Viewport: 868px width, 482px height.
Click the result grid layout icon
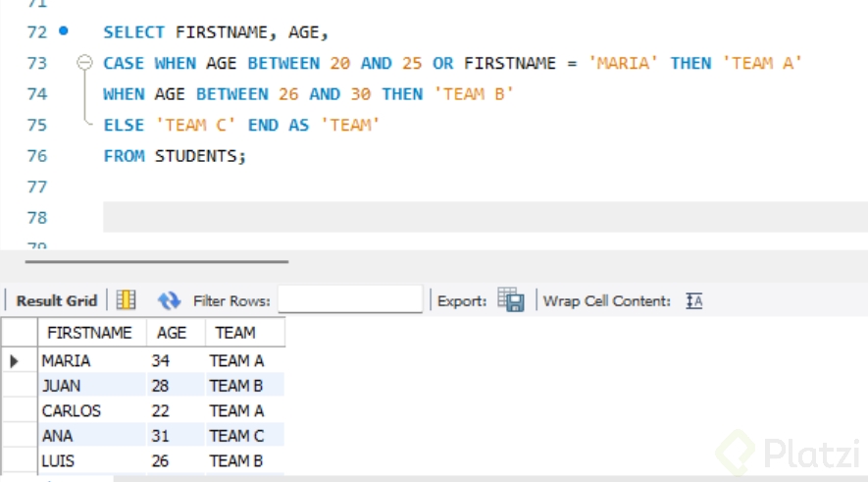127,300
